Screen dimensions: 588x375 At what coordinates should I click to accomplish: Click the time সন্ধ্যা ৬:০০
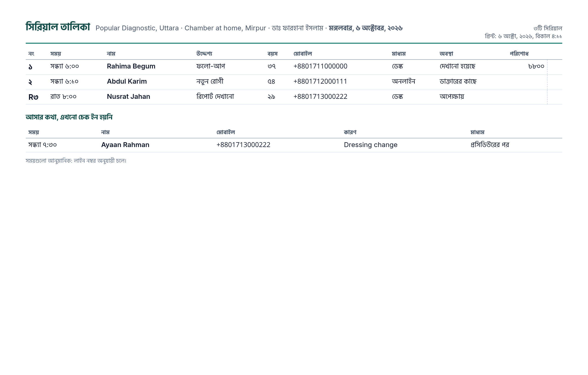click(x=65, y=66)
